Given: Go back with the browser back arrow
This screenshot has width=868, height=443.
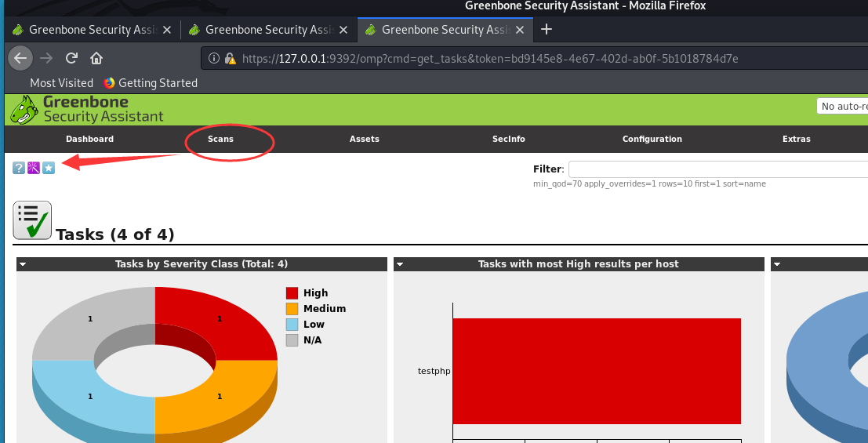Looking at the screenshot, I should [x=20, y=58].
